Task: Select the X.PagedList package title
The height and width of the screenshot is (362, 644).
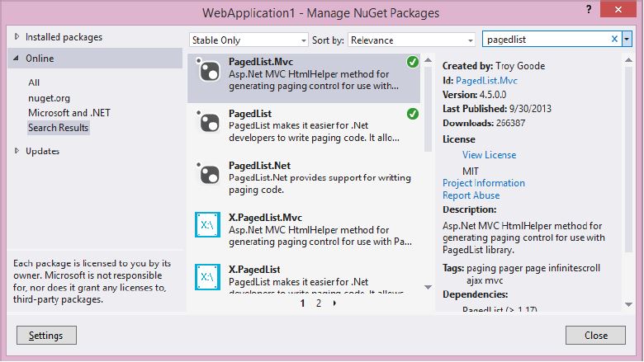Action: (254, 270)
